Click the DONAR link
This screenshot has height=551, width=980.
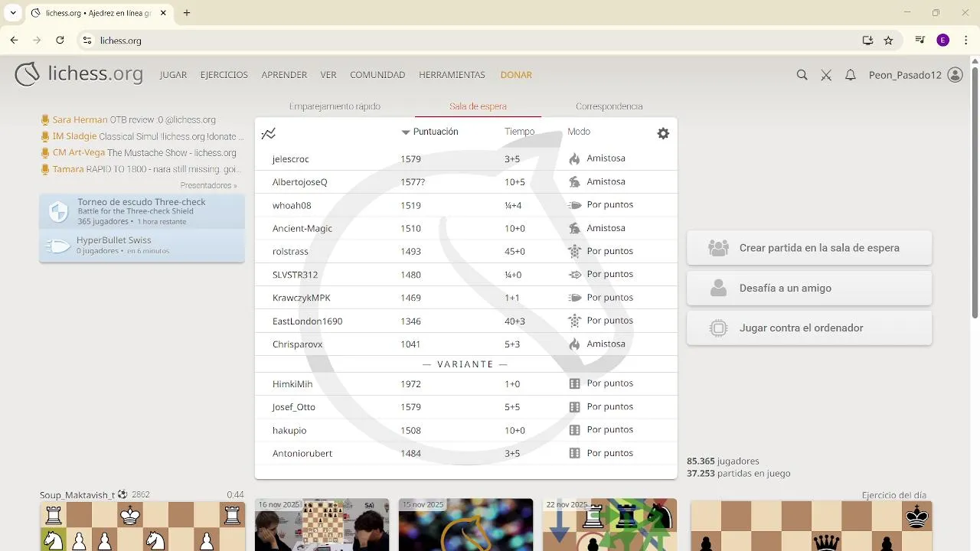(516, 75)
